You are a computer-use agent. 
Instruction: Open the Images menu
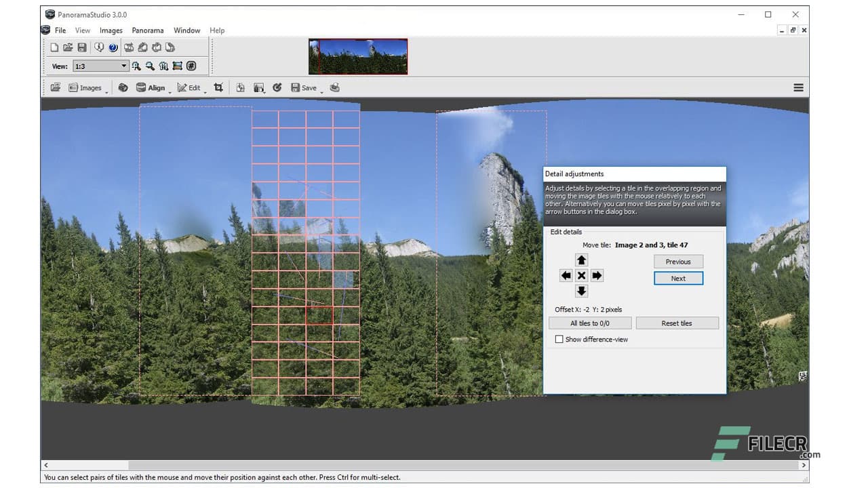pos(111,30)
